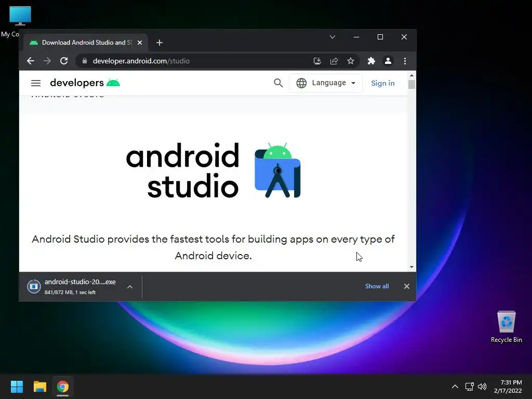The height and width of the screenshot is (399, 532).
Task: View site info via the lock icon
Action: (x=85, y=61)
